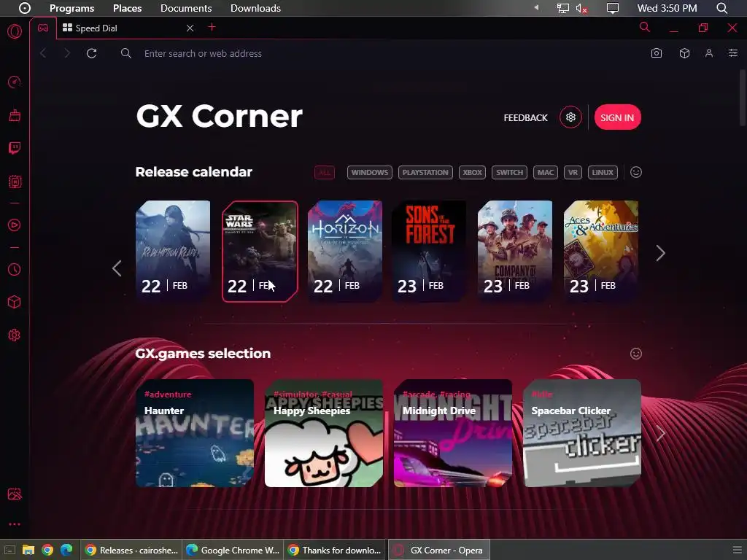Open the chip-shaped icon below Twitch in sidebar
This screenshot has width=747, height=560.
point(15,182)
